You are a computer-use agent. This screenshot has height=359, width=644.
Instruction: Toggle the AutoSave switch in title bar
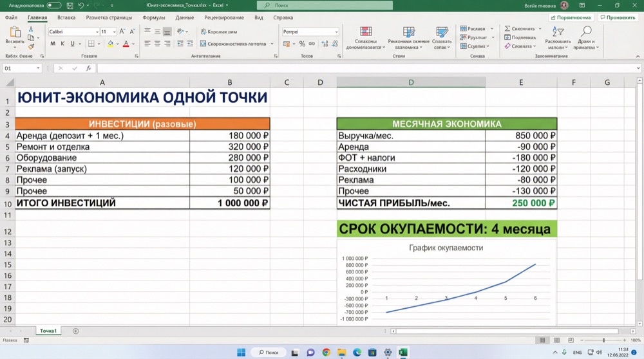[x=54, y=5]
